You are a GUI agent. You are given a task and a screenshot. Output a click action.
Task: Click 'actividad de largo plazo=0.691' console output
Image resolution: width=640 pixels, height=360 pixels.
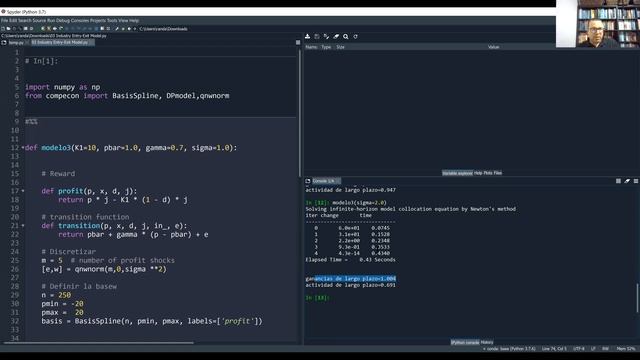pyautogui.click(x=350, y=285)
